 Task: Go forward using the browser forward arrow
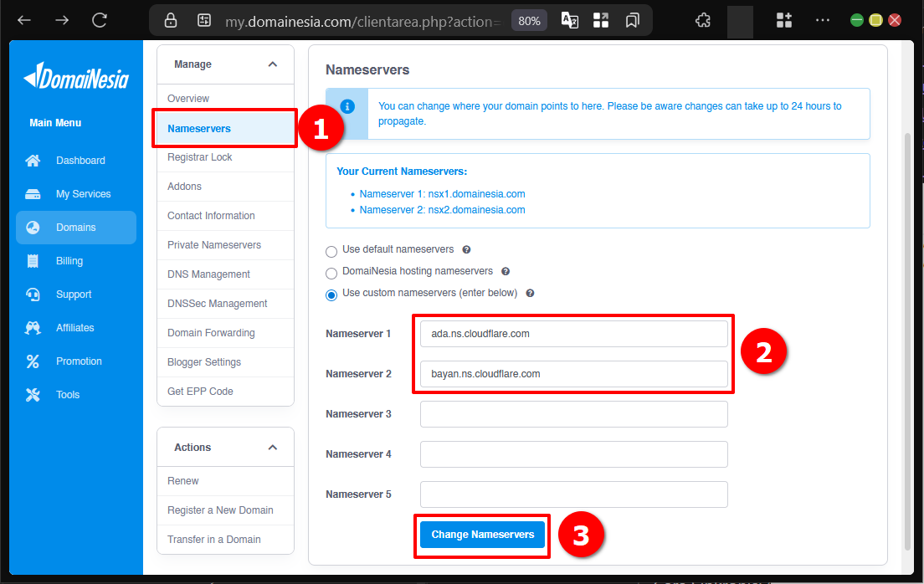pyautogui.click(x=62, y=21)
